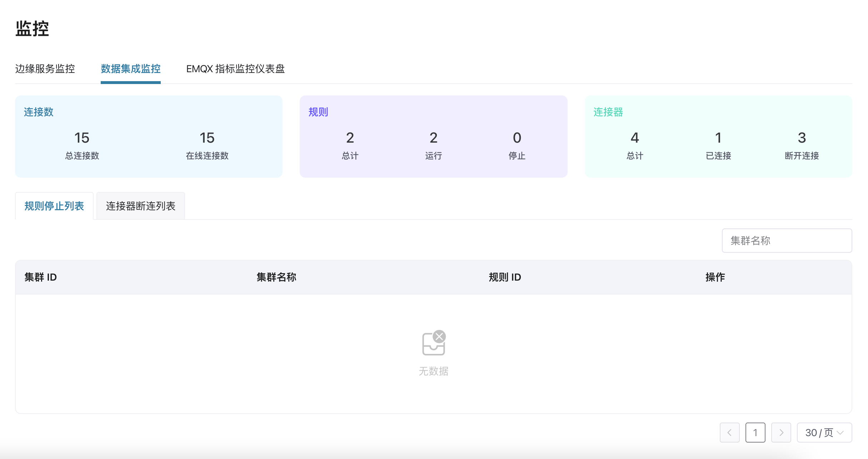Click the 总连接数 value 15
The height and width of the screenshot is (459, 868).
pyautogui.click(x=82, y=138)
